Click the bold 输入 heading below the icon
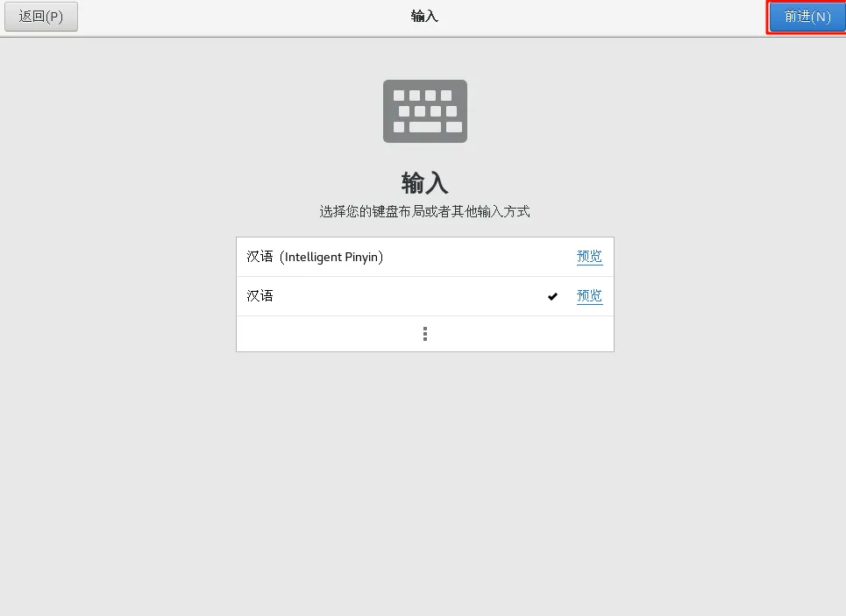The image size is (846, 616). click(x=424, y=183)
